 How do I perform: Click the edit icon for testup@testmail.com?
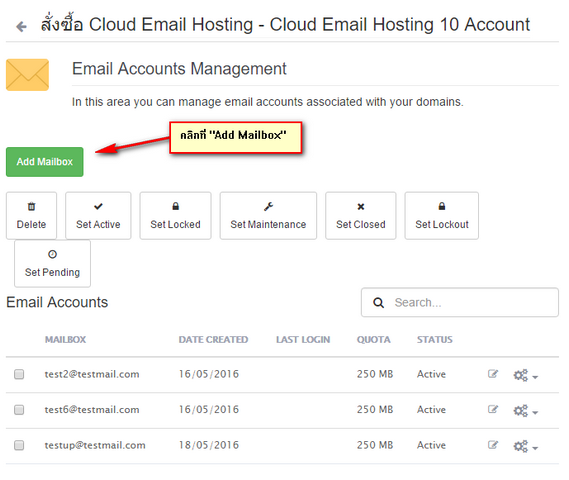pos(492,445)
